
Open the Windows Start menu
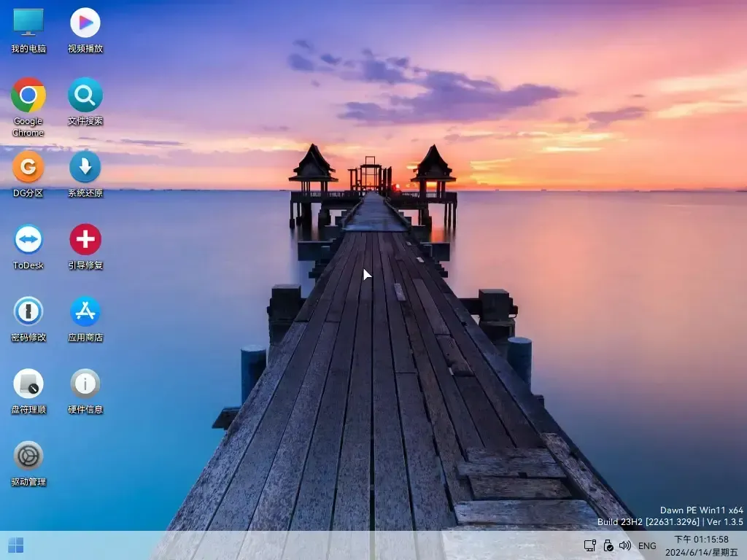tap(15, 545)
